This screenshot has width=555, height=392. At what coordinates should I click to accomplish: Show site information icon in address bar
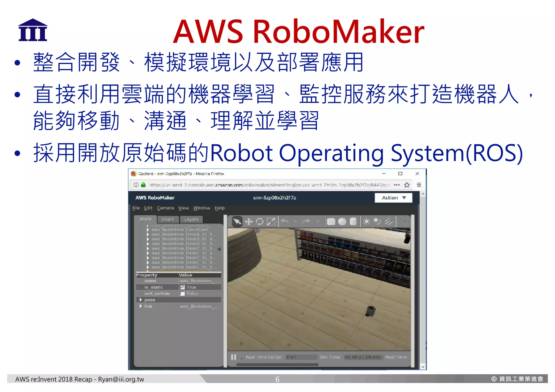(x=136, y=185)
